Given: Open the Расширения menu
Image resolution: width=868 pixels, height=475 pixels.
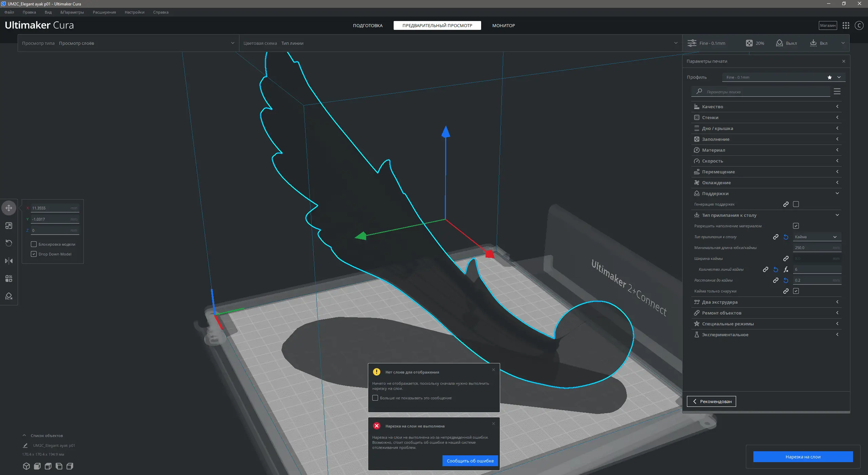Looking at the screenshot, I should pos(104,12).
